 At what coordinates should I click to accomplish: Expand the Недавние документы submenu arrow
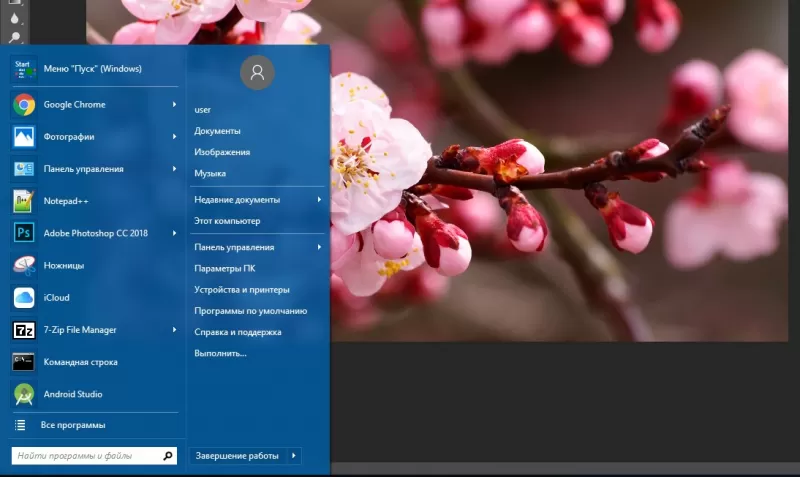[x=319, y=200]
